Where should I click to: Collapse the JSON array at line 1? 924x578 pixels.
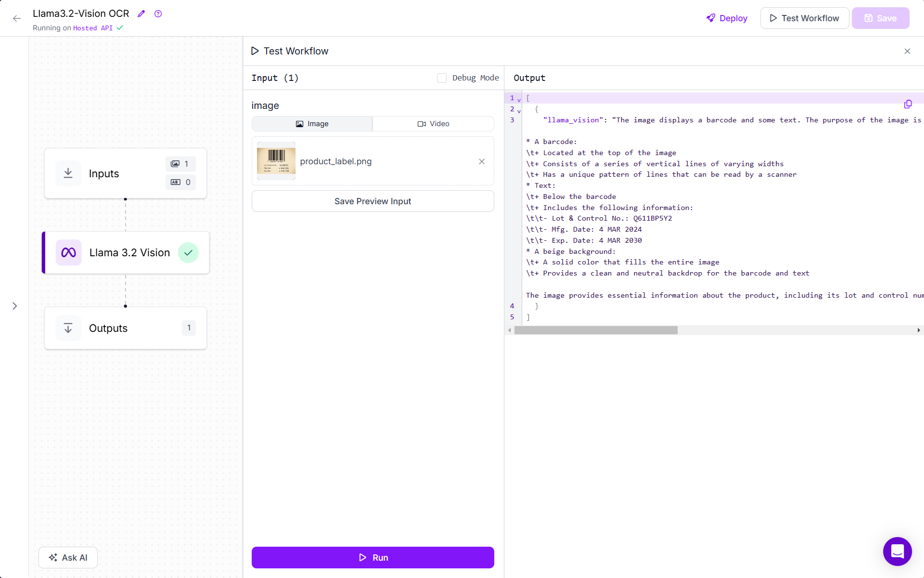coord(519,99)
